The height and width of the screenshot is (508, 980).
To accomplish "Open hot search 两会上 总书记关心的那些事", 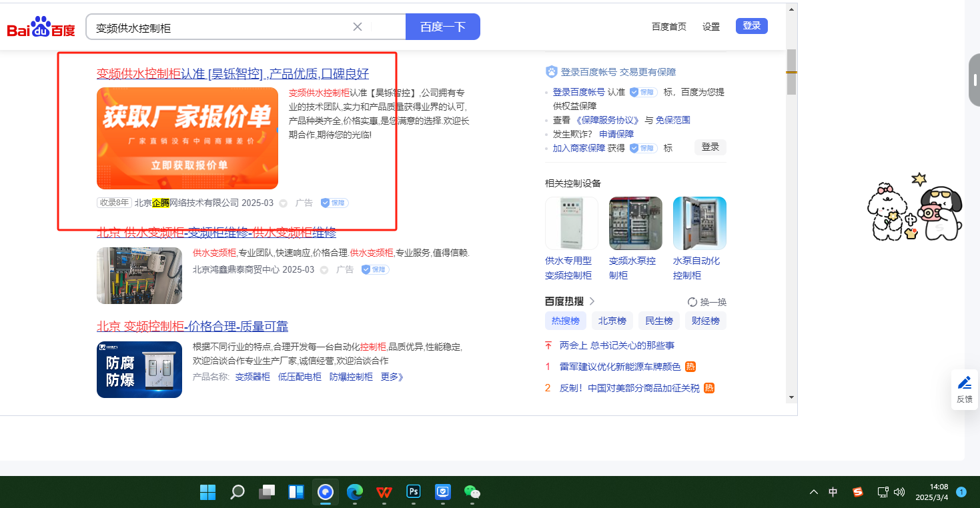I will [617, 345].
